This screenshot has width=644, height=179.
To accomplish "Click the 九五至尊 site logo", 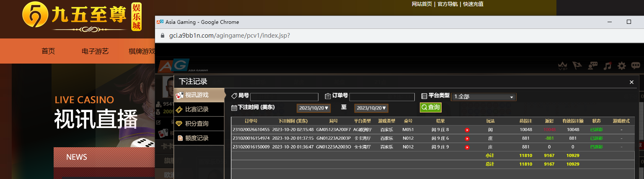I will point(82,18).
